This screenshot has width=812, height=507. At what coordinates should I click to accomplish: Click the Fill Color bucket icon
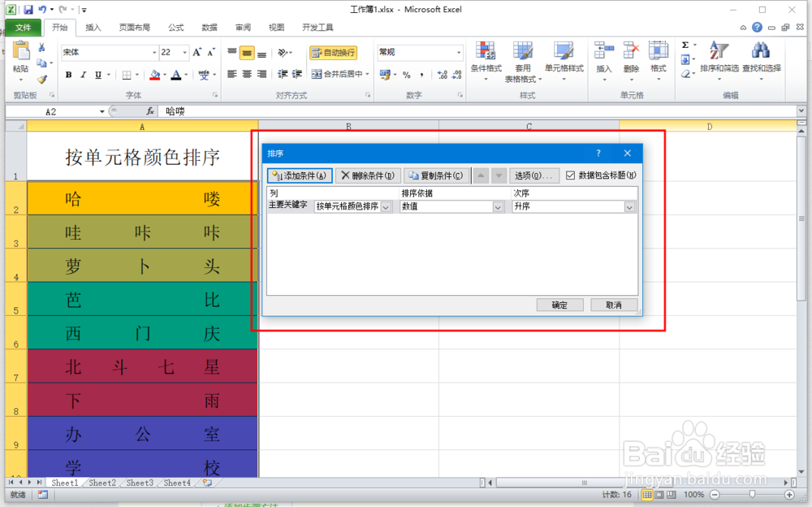(x=154, y=76)
